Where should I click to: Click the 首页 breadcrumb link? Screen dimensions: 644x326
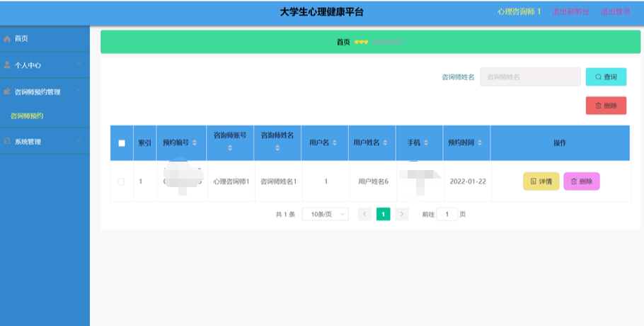[343, 42]
